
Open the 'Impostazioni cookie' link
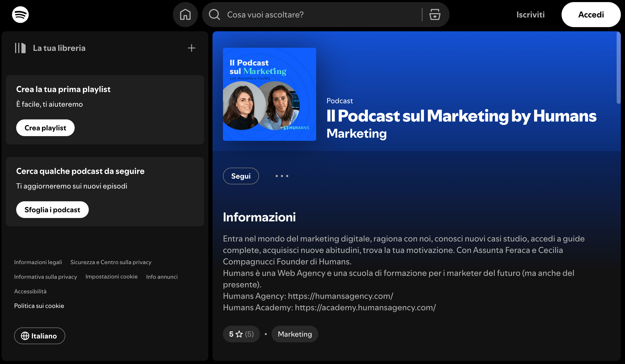(111, 277)
